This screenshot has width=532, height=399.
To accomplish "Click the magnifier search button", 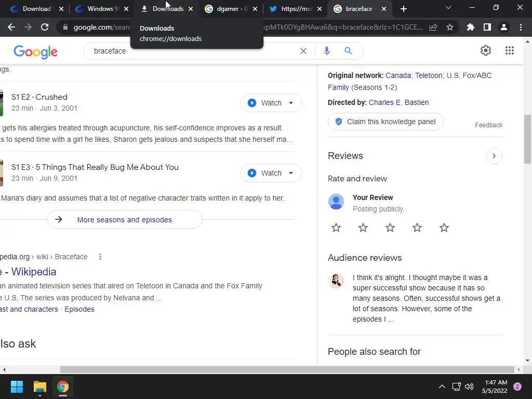I will pos(348,51).
